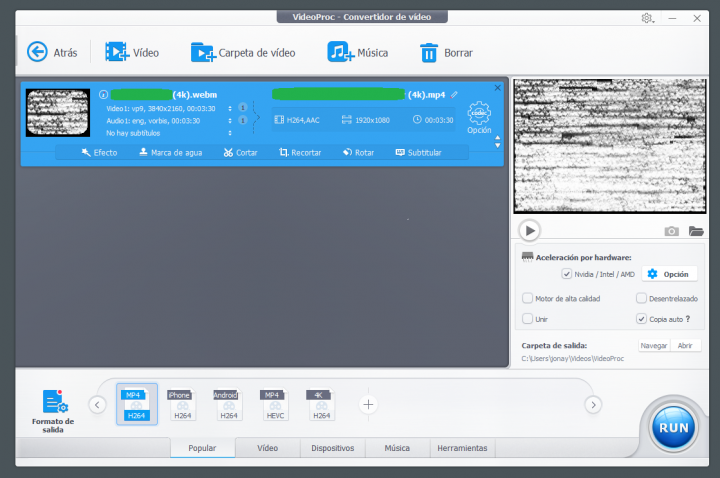Viewport: 720px width, 478px height.
Task: Rename output file with pencil icon
Action: tap(454, 95)
